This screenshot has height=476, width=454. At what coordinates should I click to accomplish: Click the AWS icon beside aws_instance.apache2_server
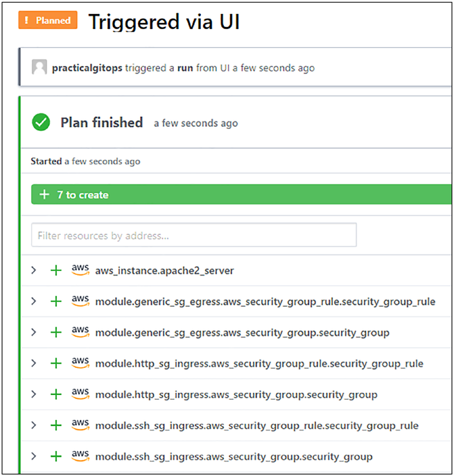(x=80, y=270)
